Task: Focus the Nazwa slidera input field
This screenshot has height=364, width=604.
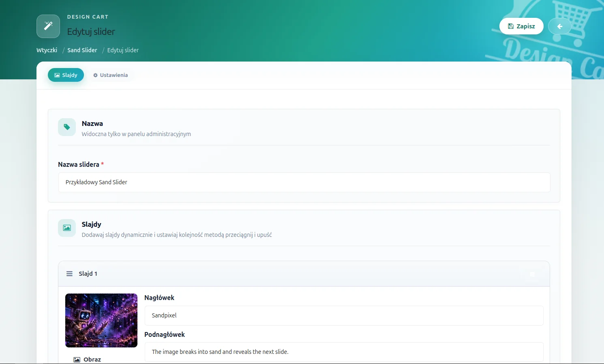Action: [304, 183]
